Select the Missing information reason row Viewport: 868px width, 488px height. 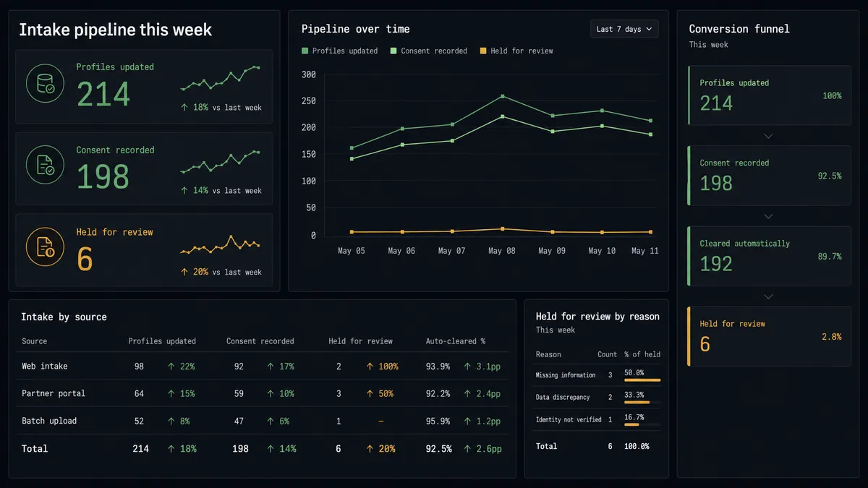(597, 375)
